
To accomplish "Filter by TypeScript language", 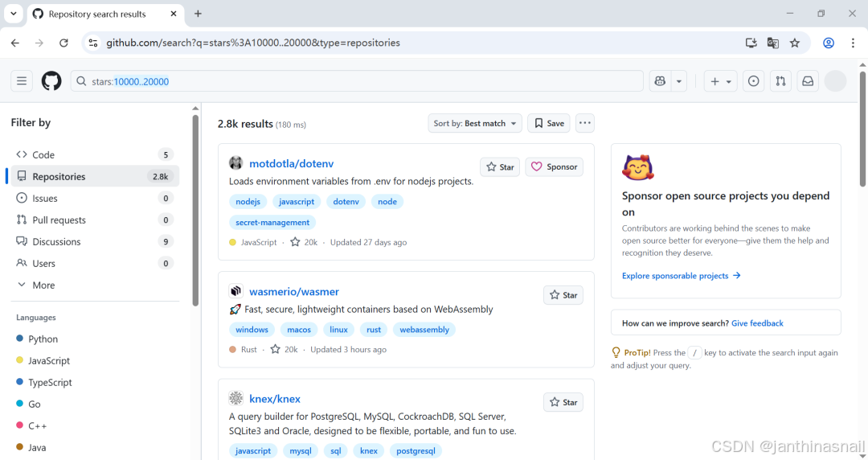I will click(x=44, y=383).
